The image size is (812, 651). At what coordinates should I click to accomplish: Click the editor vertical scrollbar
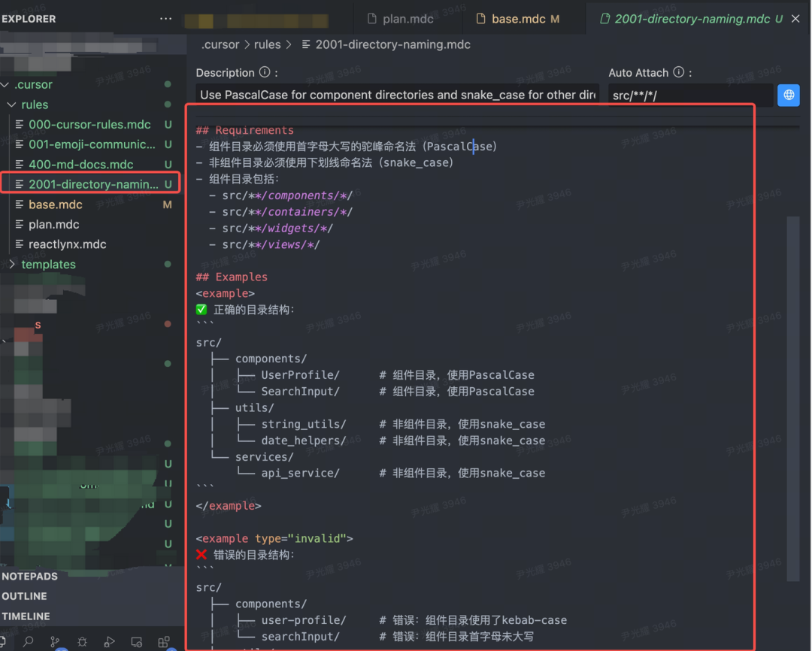click(x=793, y=398)
